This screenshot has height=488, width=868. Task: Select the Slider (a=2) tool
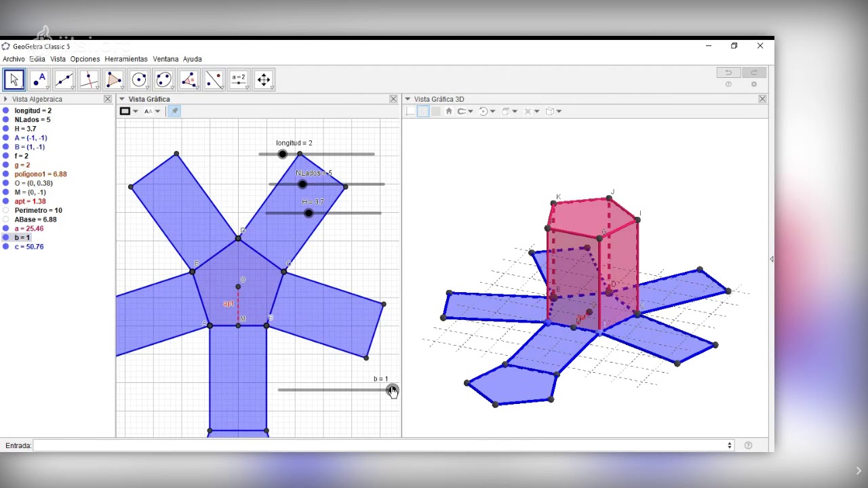(239, 80)
